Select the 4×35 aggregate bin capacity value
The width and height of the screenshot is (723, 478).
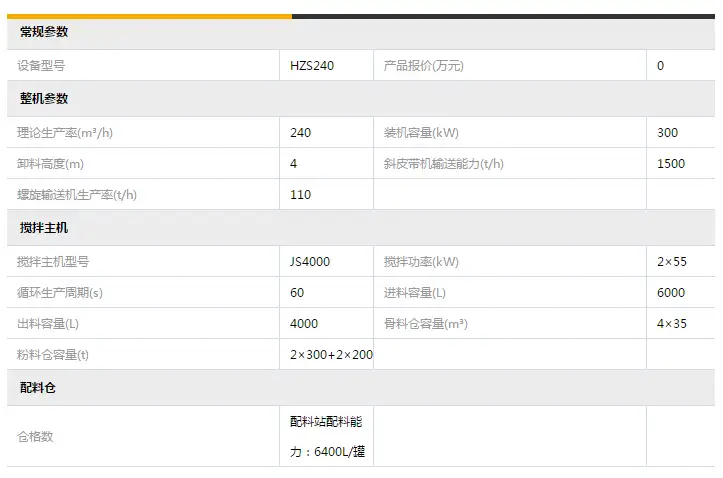671,324
